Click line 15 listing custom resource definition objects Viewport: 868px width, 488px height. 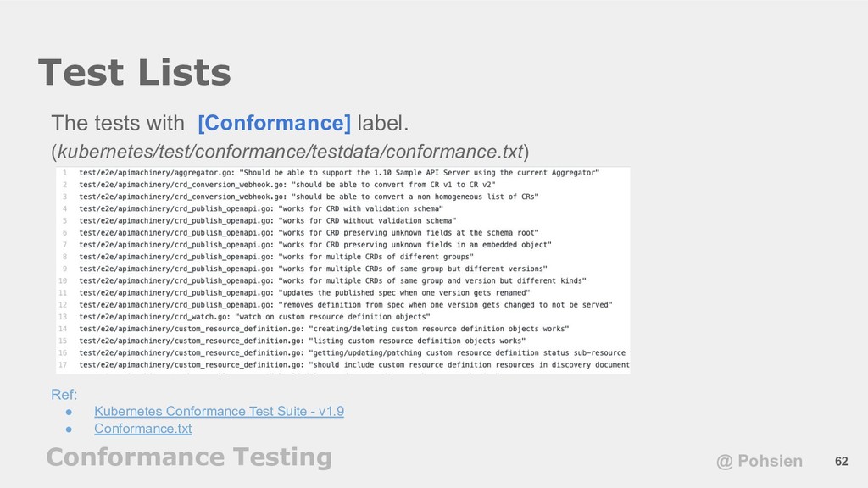(x=303, y=341)
